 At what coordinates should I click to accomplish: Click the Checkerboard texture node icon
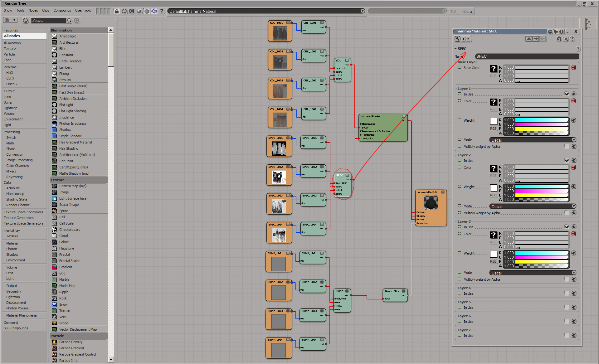click(x=54, y=230)
